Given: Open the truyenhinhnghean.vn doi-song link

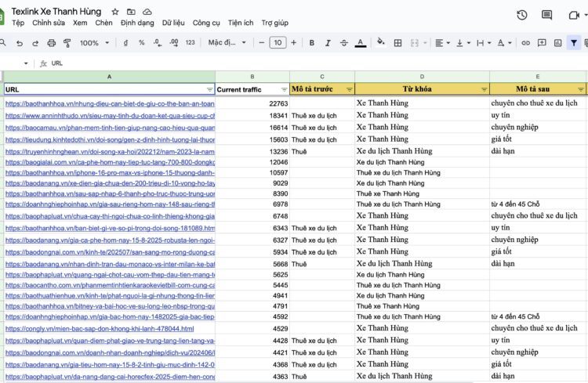Looking at the screenshot, I should click(110, 152).
